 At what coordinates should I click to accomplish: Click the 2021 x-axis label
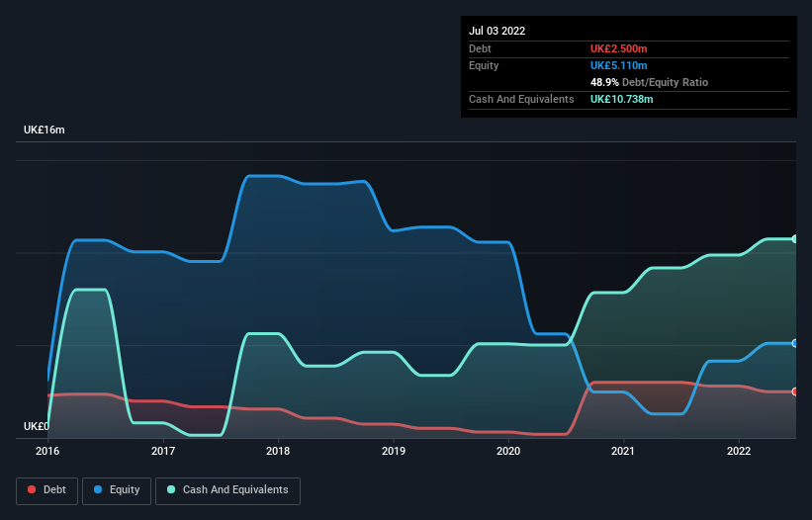pyautogui.click(x=623, y=451)
